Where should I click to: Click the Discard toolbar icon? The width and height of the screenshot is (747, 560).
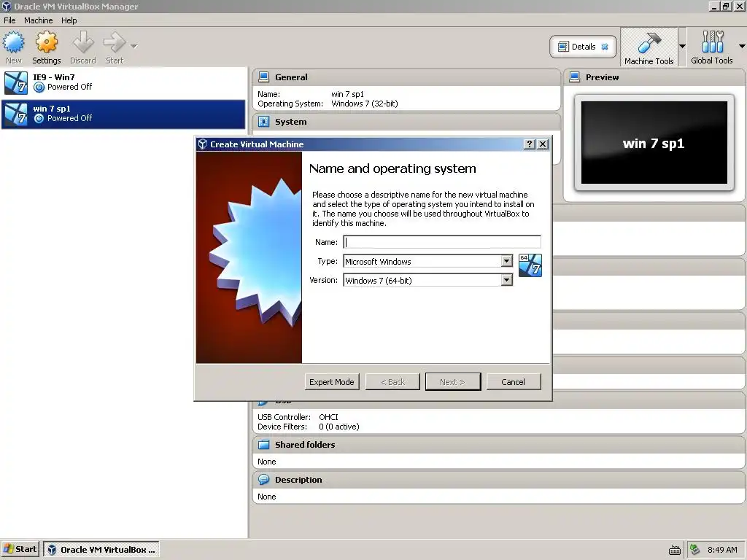[x=83, y=42]
